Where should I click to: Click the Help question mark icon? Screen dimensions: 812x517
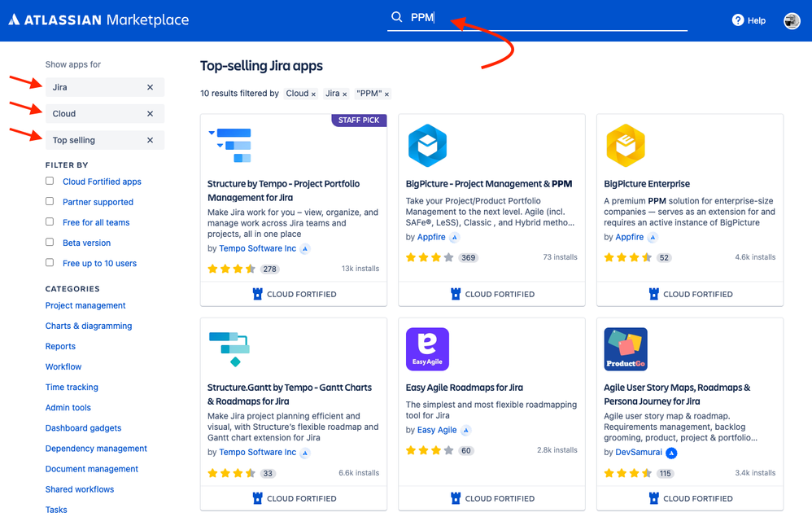tap(737, 20)
